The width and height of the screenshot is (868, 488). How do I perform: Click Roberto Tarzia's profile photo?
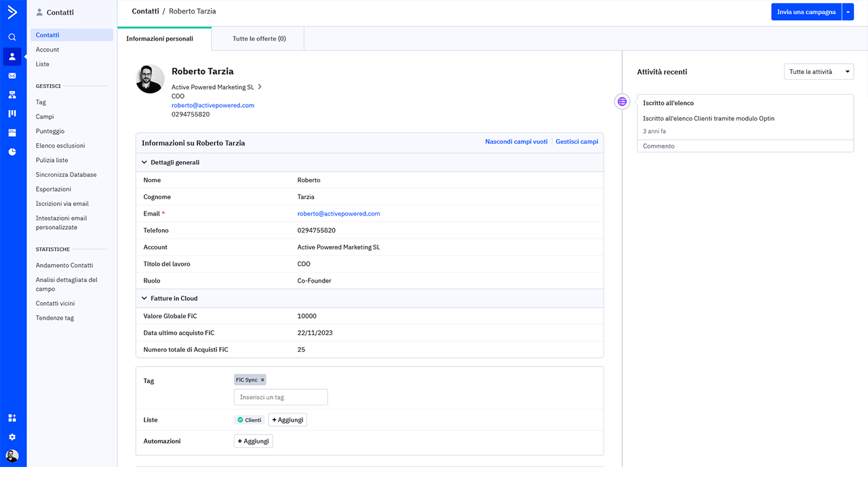[x=150, y=79]
